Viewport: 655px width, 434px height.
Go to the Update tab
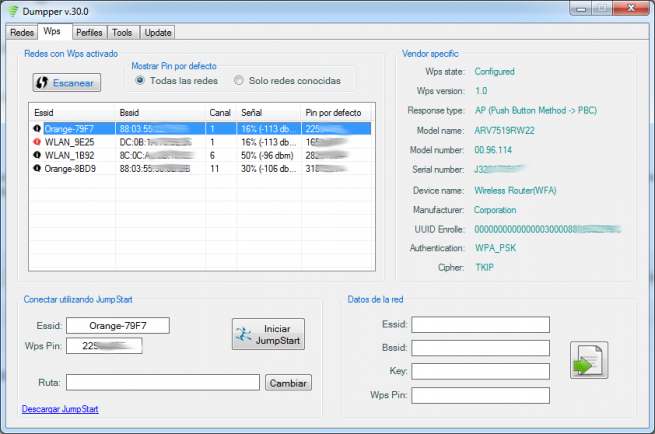157,33
